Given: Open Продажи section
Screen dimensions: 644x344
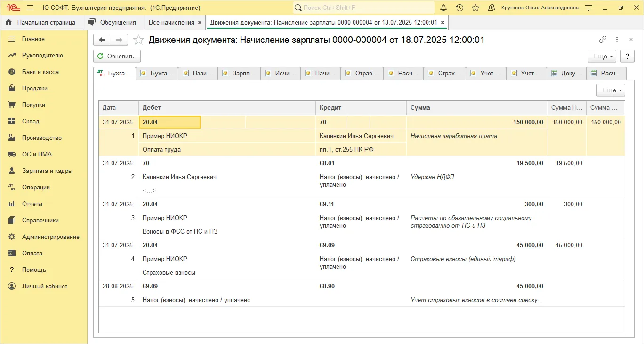Looking at the screenshot, I should [x=44, y=88].
